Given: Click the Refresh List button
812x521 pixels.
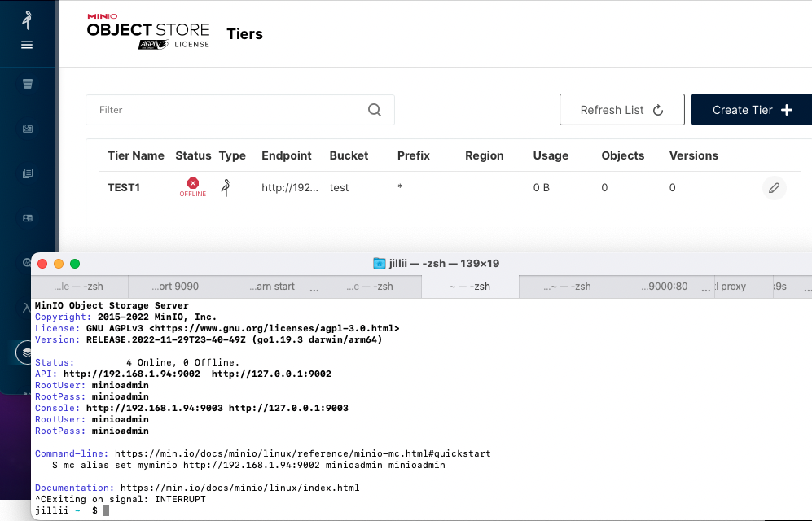Looking at the screenshot, I should [622, 110].
